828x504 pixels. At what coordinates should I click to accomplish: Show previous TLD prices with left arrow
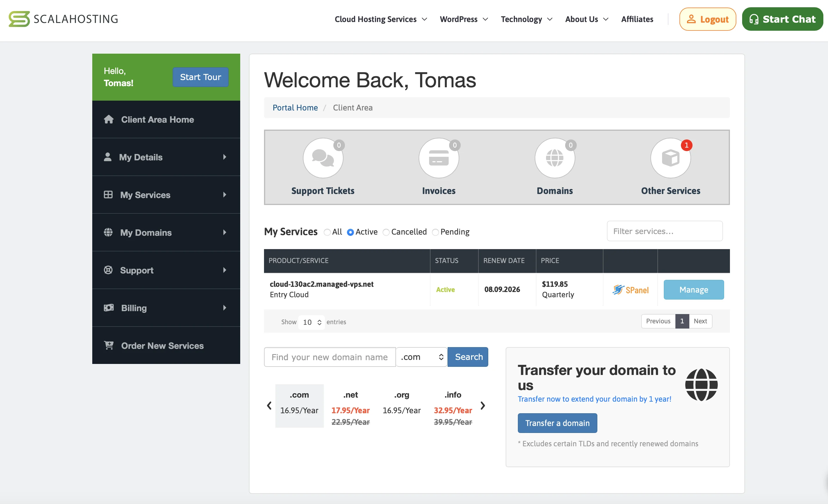click(x=269, y=406)
